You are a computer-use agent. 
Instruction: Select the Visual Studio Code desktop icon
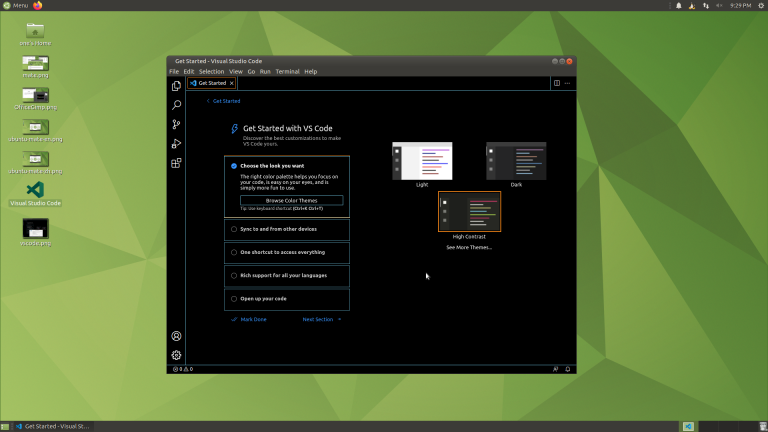(x=35, y=194)
